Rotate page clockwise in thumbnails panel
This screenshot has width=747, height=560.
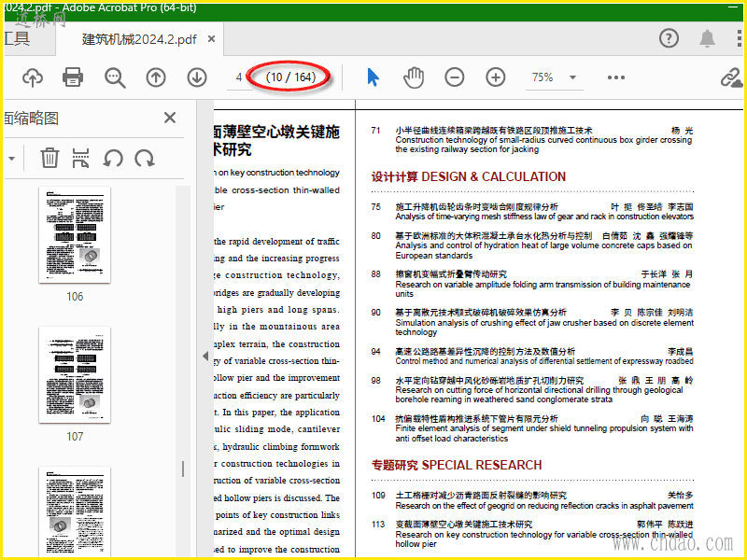145,158
